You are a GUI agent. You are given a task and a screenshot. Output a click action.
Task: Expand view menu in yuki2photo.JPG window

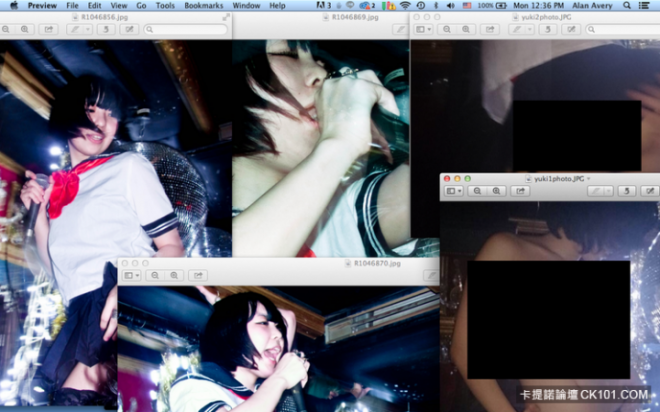tap(424, 30)
